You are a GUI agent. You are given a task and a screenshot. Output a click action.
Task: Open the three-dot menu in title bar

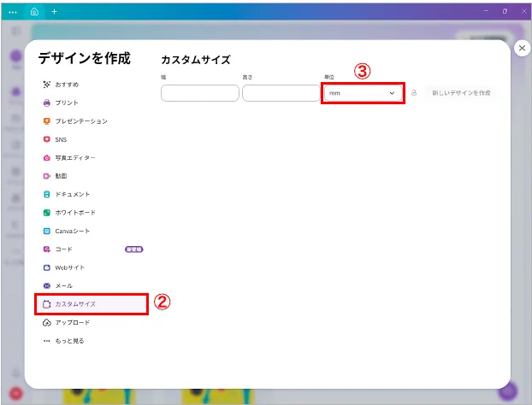[x=13, y=12]
